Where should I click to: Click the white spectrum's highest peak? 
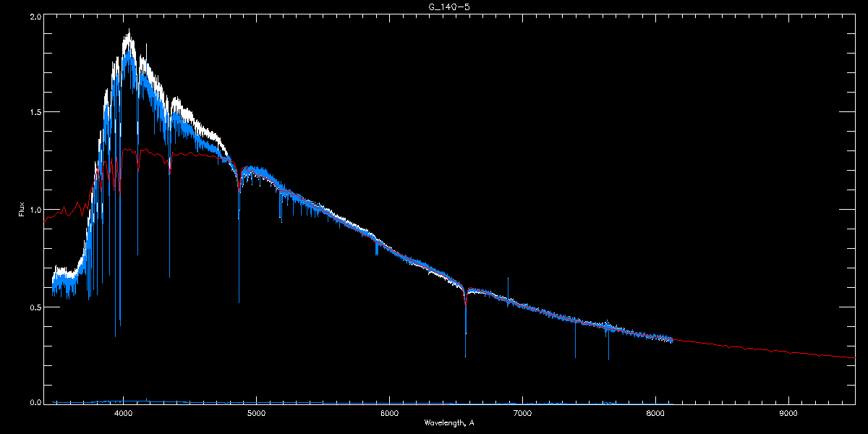pyautogui.click(x=129, y=30)
